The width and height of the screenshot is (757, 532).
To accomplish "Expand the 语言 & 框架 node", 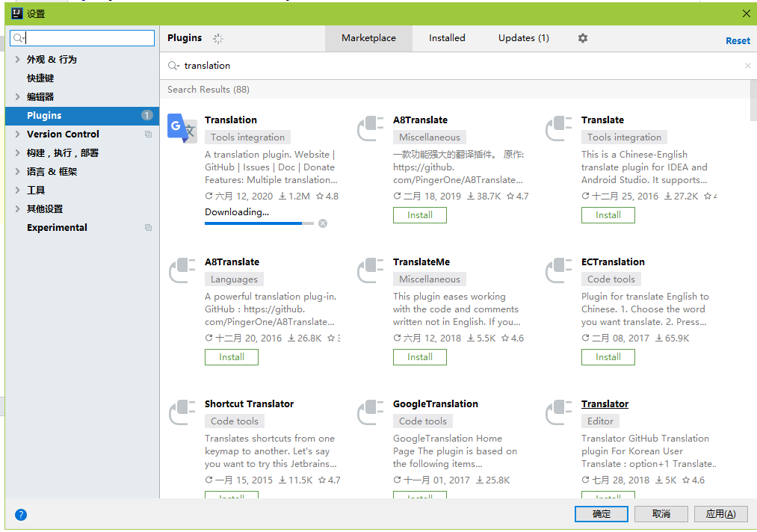I will [17, 171].
